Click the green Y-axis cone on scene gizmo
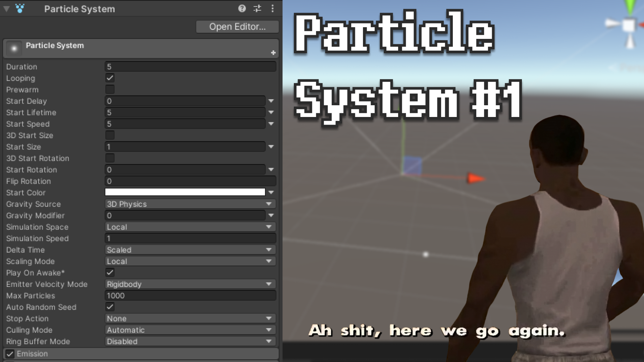 (x=630, y=7)
